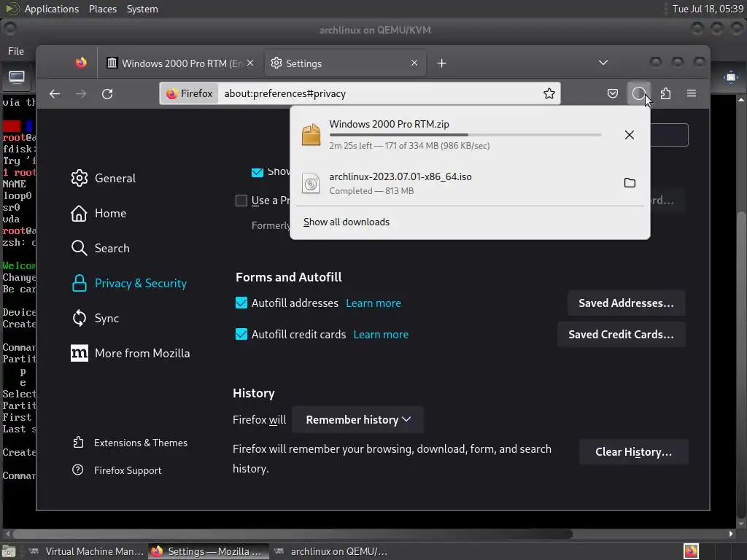List all tabs with the chevron button
Image resolution: width=747 pixels, height=560 pixels.
(x=603, y=63)
